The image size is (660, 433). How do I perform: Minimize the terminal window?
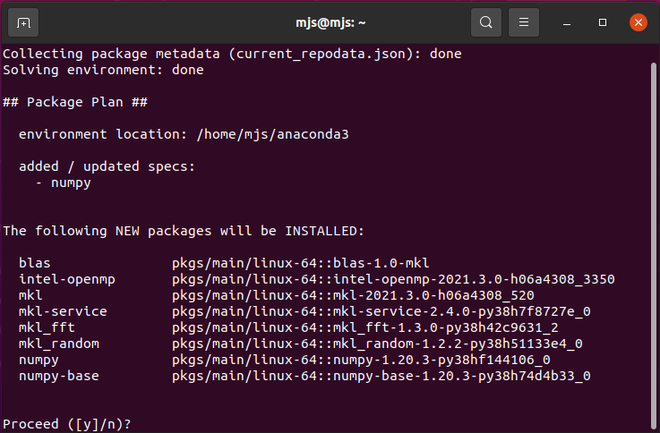pos(567,23)
